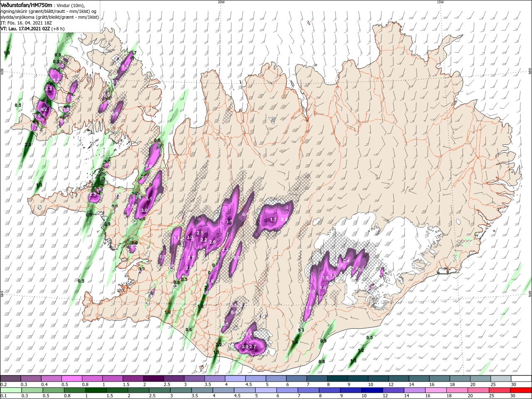
Task: Select lower scale pink swatch between 16 and 18
Action: point(436,390)
